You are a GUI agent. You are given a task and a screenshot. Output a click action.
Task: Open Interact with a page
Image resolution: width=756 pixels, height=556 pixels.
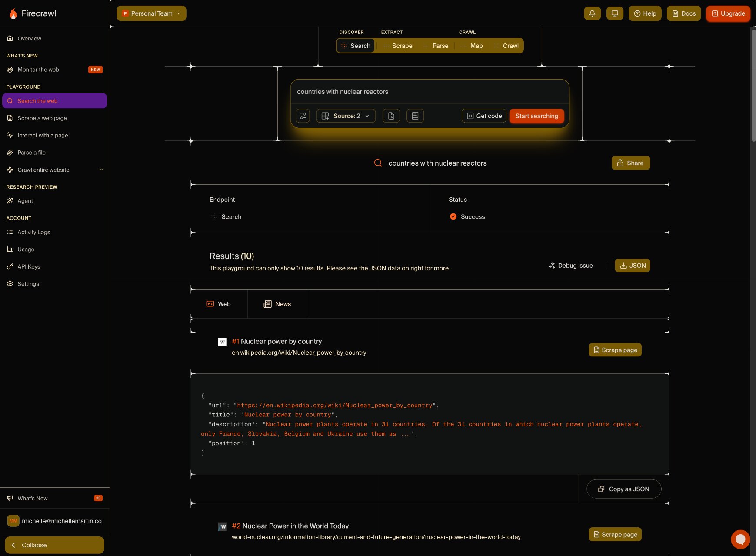(55, 135)
